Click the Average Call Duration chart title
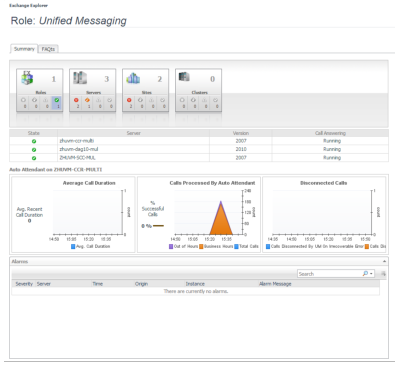 pyautogui.click(x=89, y=183)
